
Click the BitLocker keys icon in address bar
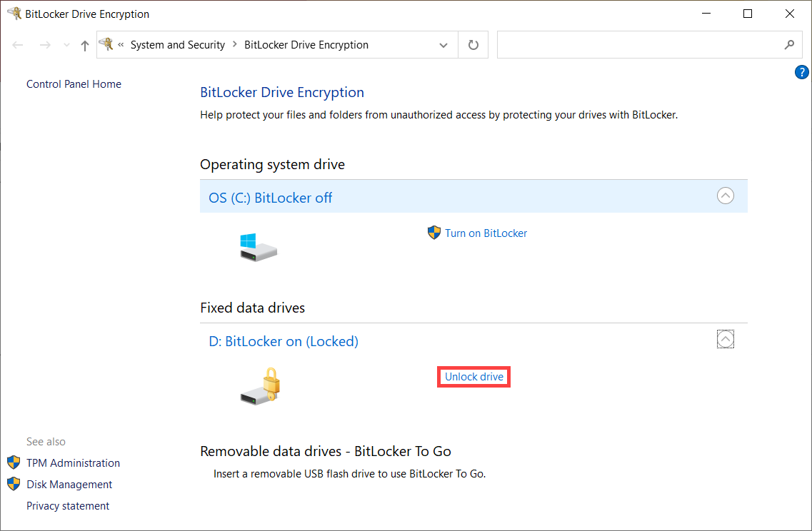click(106, 44)
